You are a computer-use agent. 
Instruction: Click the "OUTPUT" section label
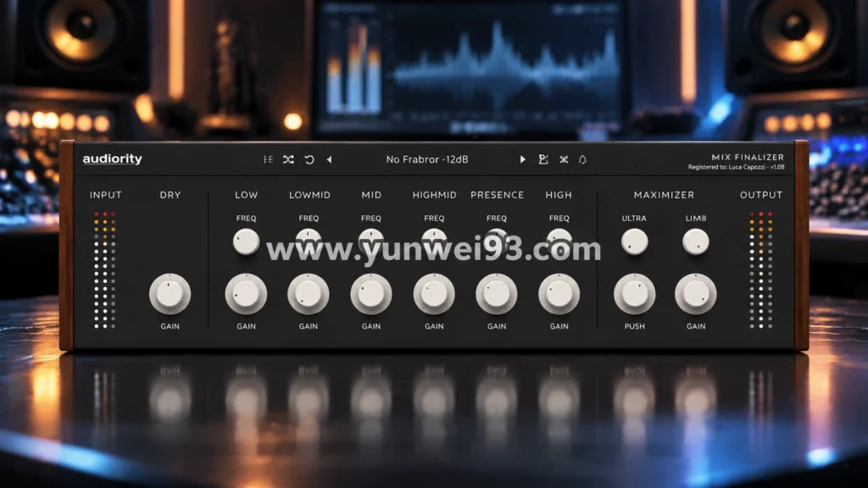761,195
